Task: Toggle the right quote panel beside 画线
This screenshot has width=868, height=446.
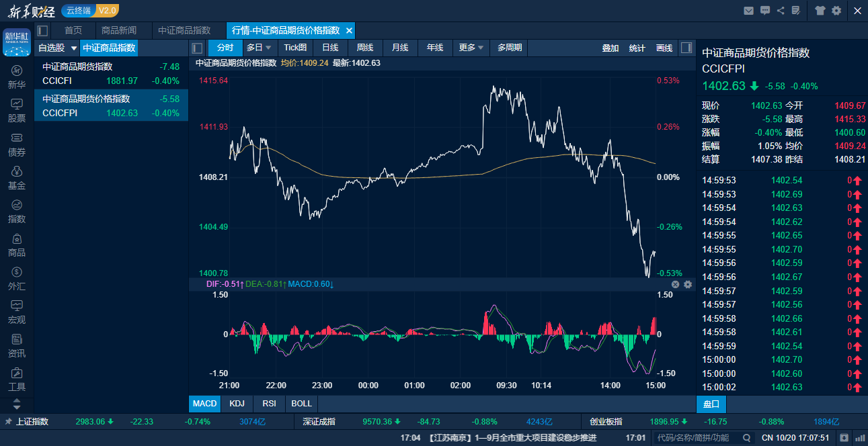Action: coord(686,48)
